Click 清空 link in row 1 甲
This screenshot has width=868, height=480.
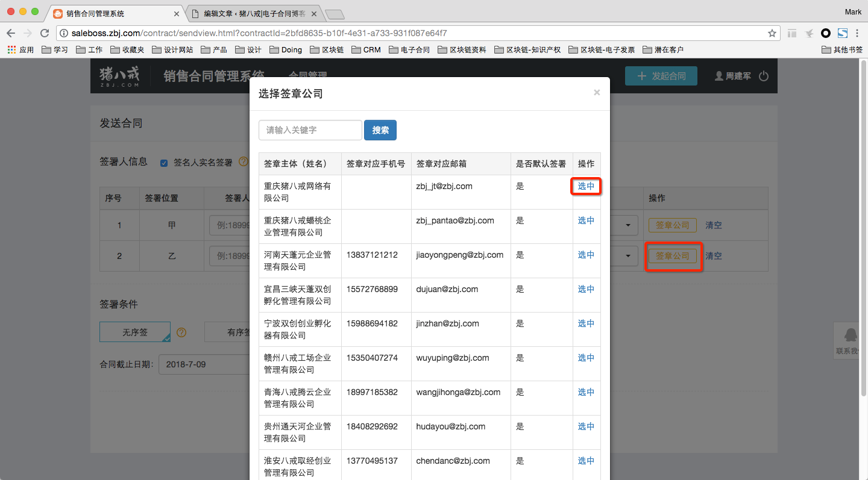coord(714,225)
